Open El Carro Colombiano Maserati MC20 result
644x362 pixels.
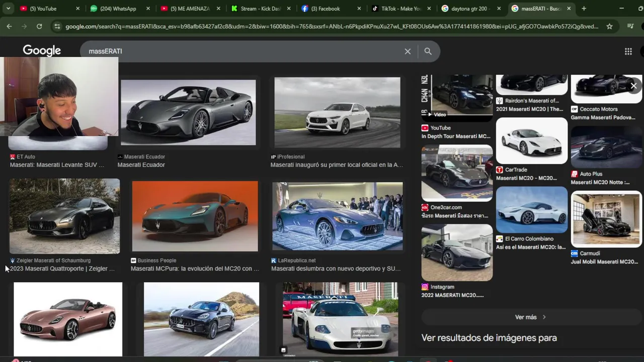coord(531,243)
